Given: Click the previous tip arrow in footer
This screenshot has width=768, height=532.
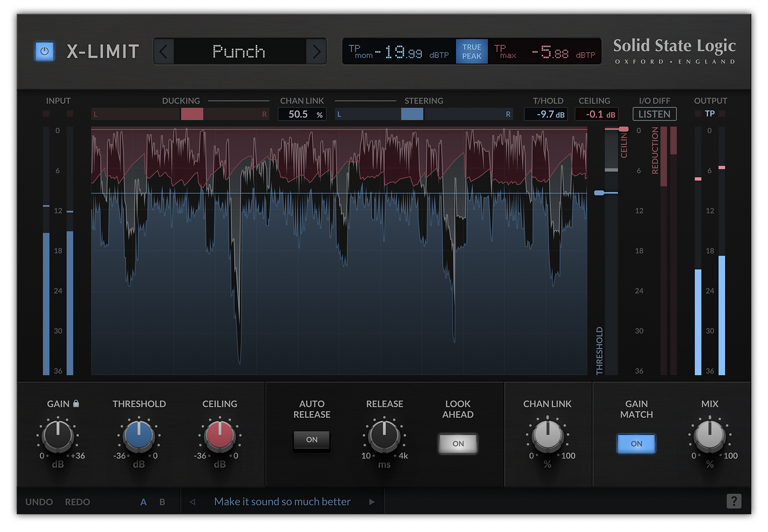Looking at the screenshot, I should (192, 502).
